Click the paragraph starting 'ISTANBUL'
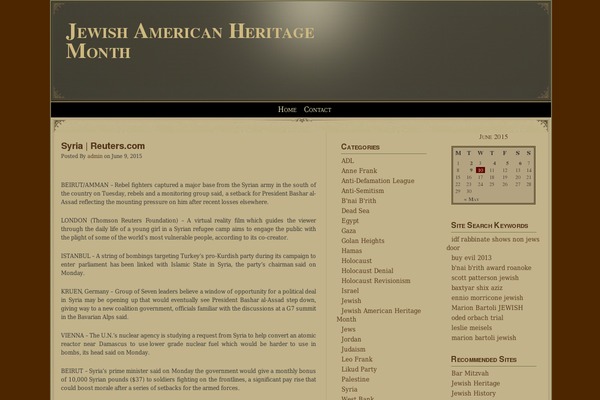Image resolution: width=600 pixels, height=400 pixels. coord(188,264)
